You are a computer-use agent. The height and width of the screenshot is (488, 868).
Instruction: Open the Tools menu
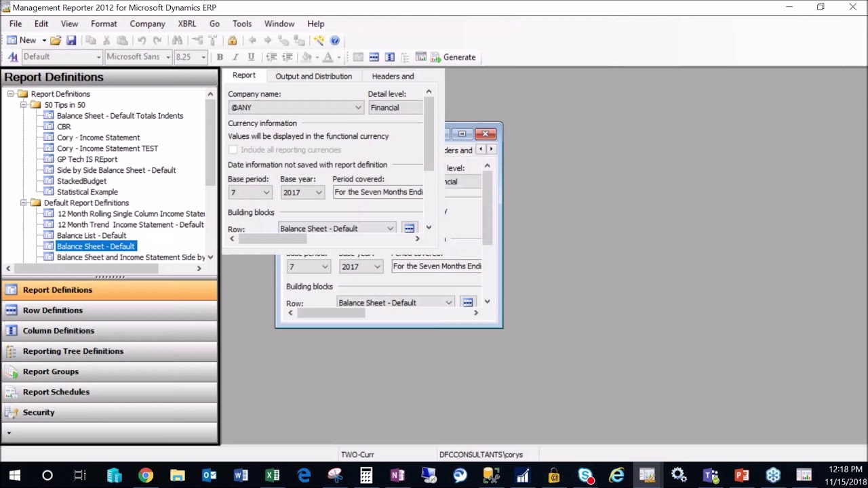242,24
